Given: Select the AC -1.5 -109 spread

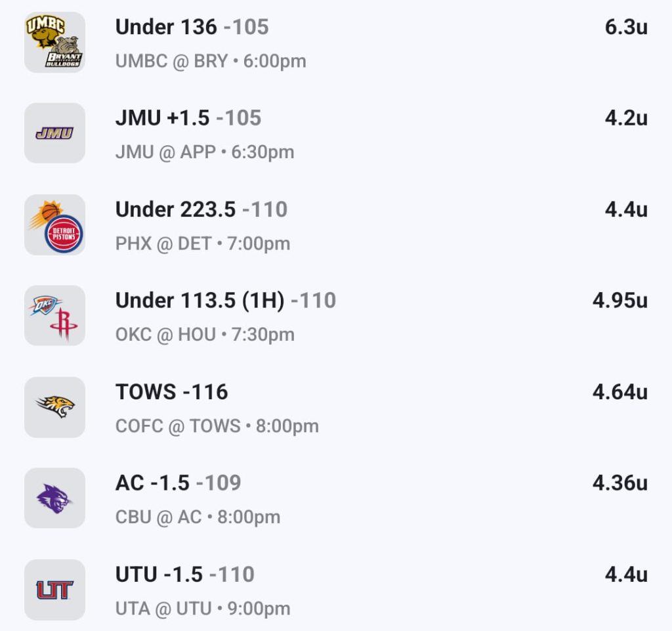Looking at the screenshot, I should [178, 483].
